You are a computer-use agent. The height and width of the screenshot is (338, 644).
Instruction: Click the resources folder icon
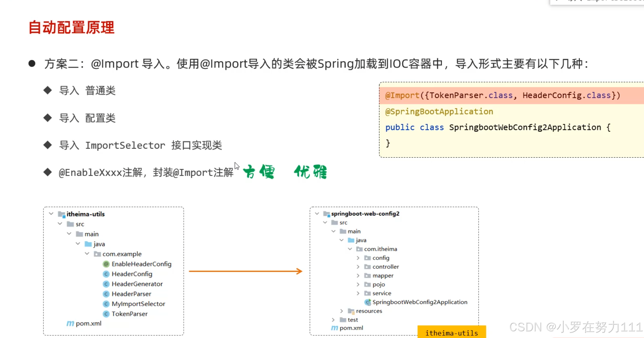(x=351, y=311)
